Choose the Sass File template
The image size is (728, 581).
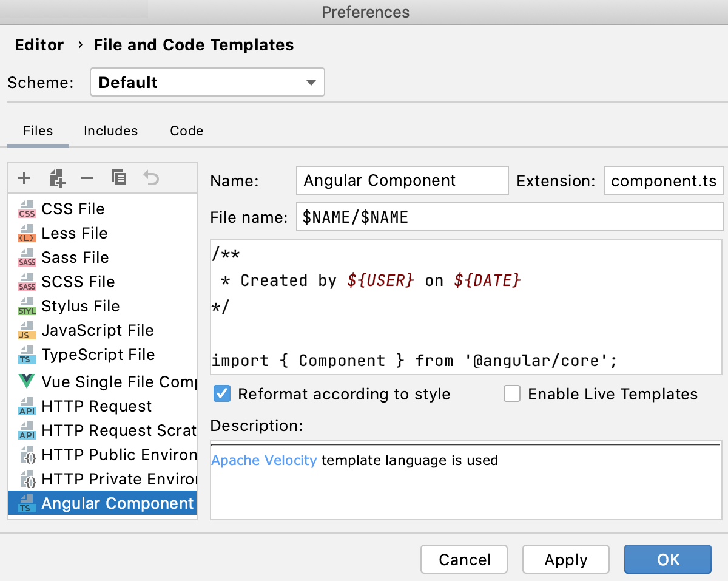click(x=103, y=257)
